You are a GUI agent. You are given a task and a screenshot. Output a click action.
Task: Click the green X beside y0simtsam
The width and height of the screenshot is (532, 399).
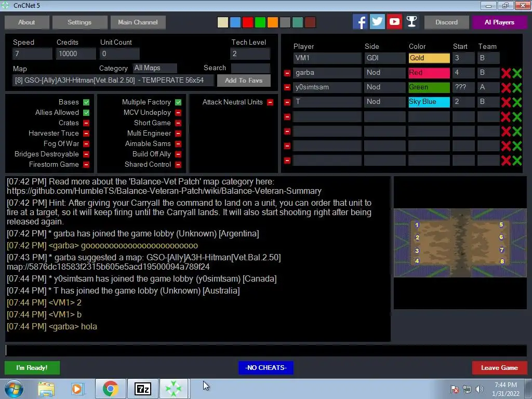click(x=517, y=87)
